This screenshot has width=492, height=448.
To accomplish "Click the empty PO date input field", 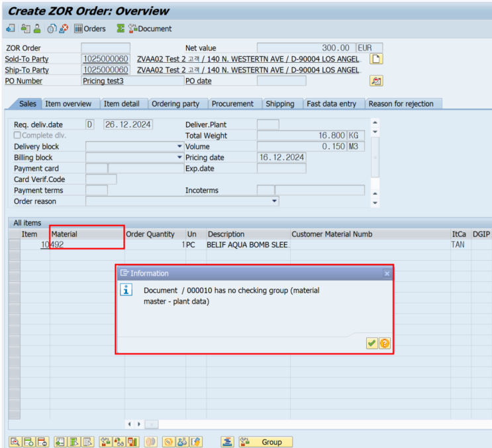I will coord(281,81).
